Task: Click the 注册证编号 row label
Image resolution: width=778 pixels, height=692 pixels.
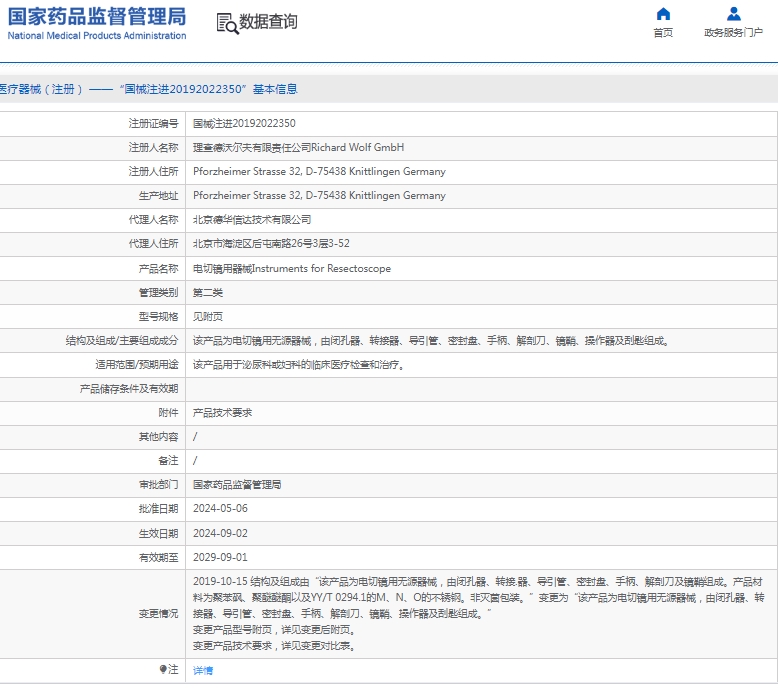Action: 153,124
